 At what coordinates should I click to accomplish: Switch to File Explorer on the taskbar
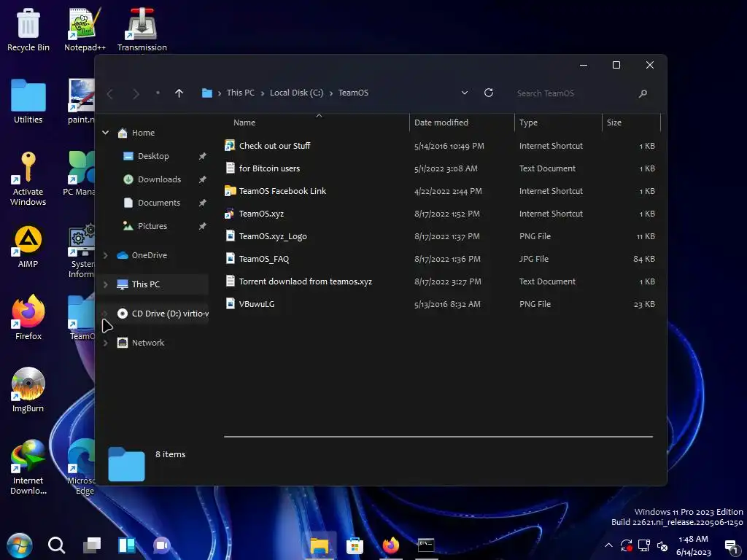(320, 545)
